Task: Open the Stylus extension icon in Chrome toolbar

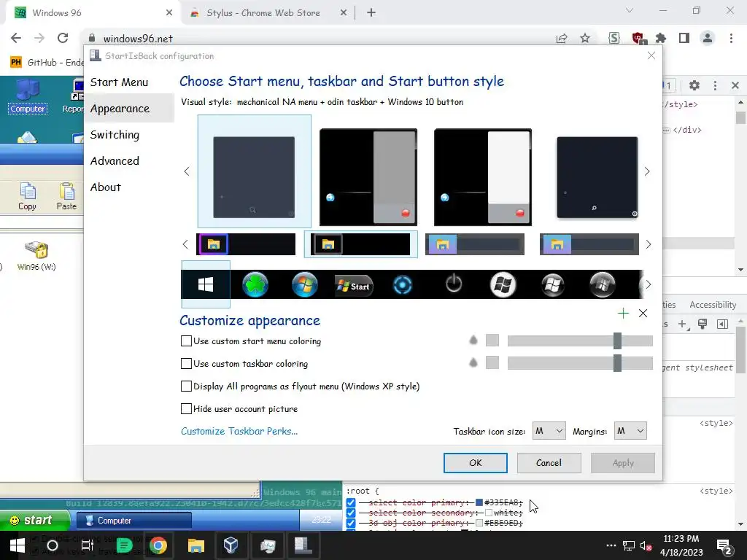Action: (614, 38)
